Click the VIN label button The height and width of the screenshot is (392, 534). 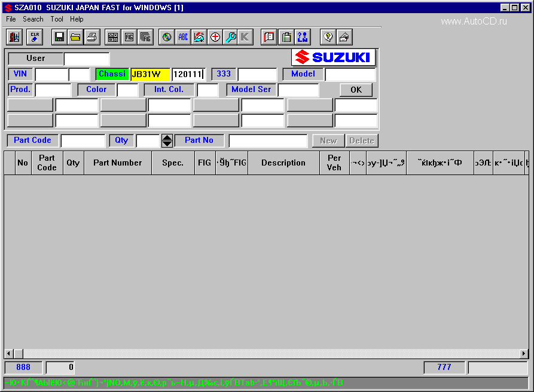[20, 74]
